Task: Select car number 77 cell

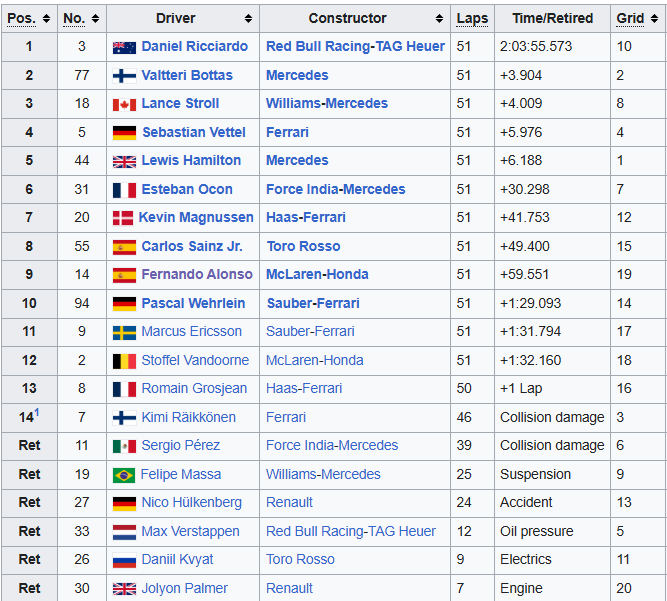Action: (x=82, y=75)
